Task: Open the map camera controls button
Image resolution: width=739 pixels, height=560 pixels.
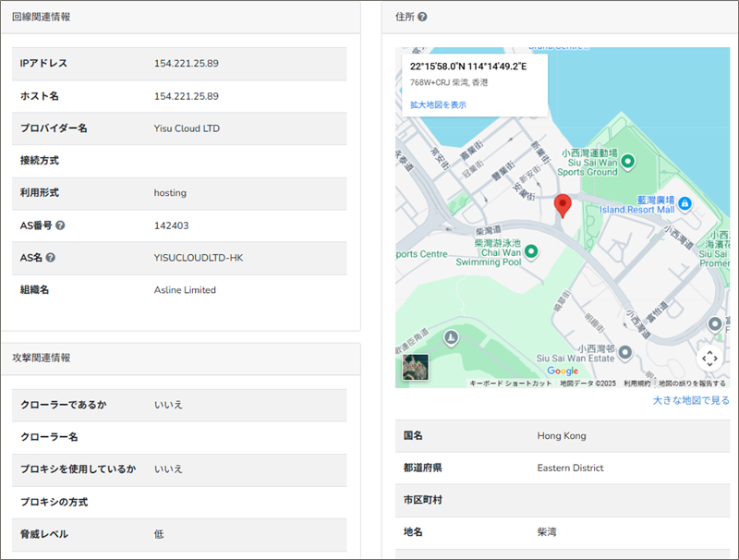Action: coord(709,359)
